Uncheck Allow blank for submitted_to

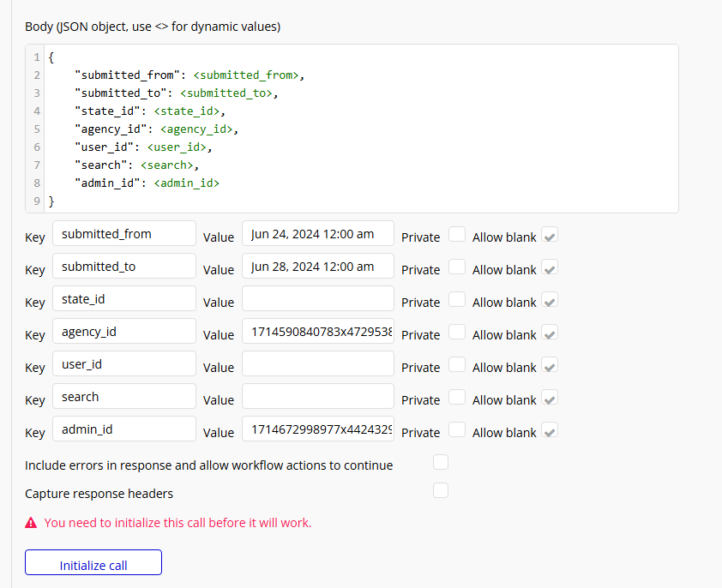click(x=550, y=267)
